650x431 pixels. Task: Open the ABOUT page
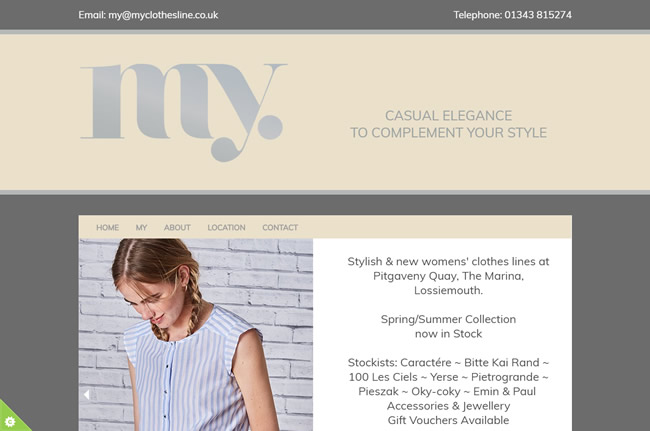[x=177, y=228]
